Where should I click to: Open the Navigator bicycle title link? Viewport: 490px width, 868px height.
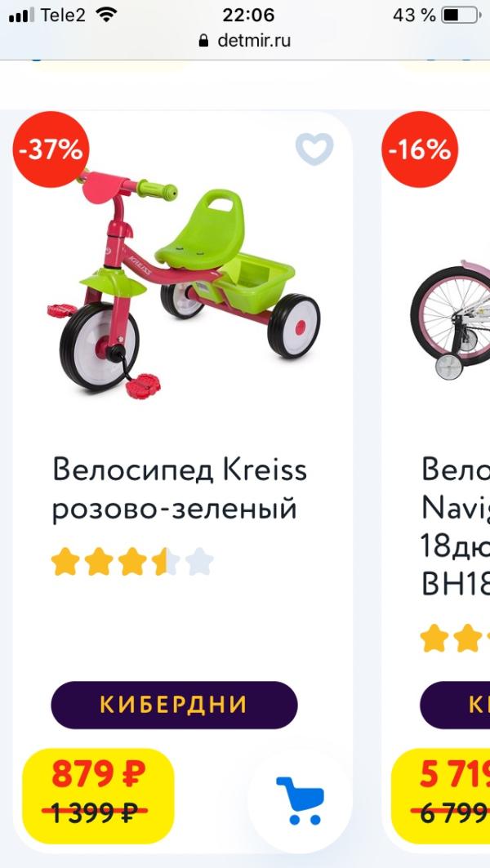tap(456, 527)
